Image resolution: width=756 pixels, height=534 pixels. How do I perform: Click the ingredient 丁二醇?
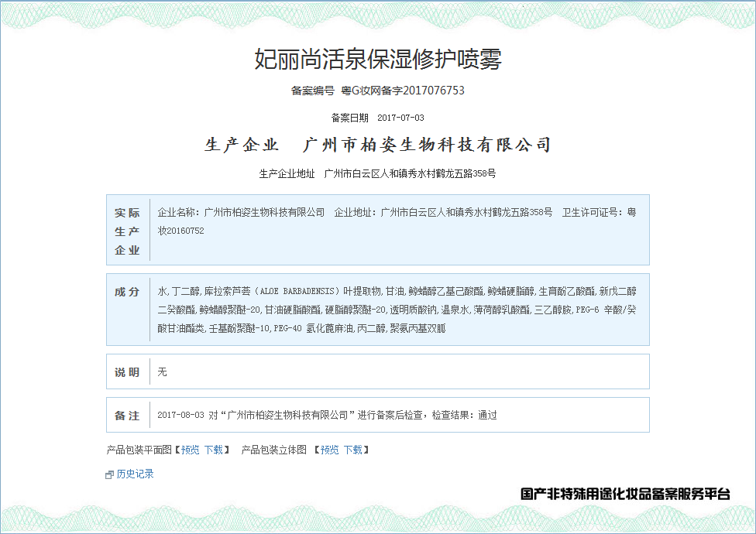pos(186,291)
